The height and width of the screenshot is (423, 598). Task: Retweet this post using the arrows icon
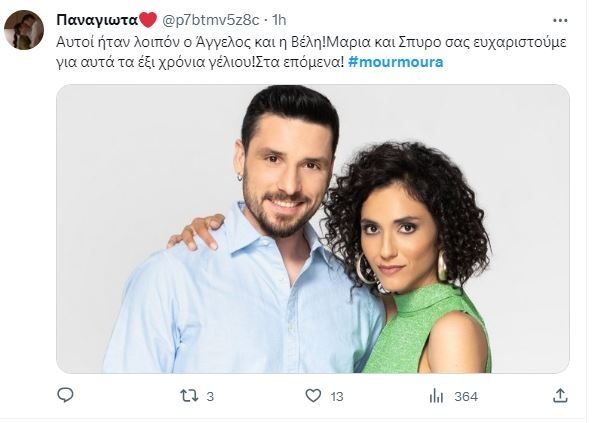tap(189, 396)
